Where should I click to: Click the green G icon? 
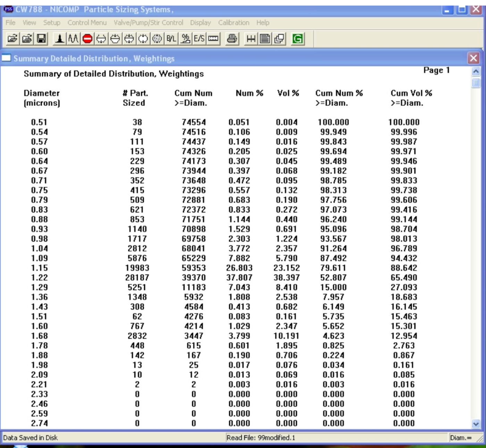298,39
